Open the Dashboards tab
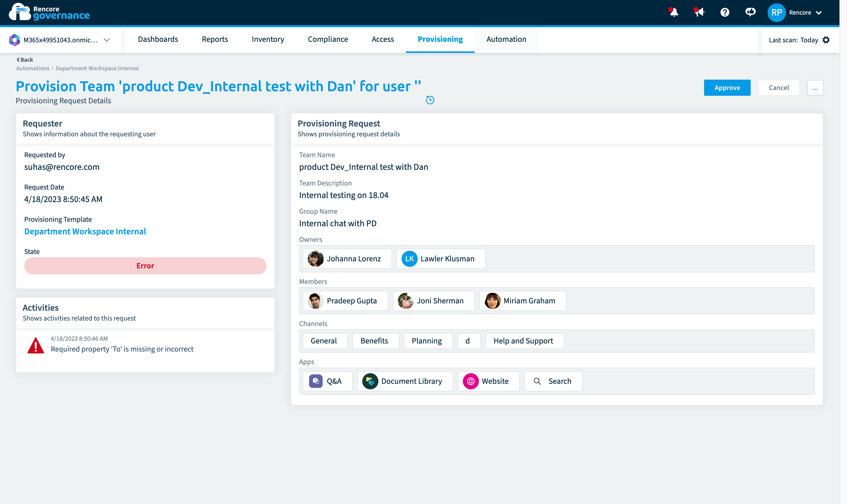Image resolution: width=847 pixels, height=504 pixels. 158,39
